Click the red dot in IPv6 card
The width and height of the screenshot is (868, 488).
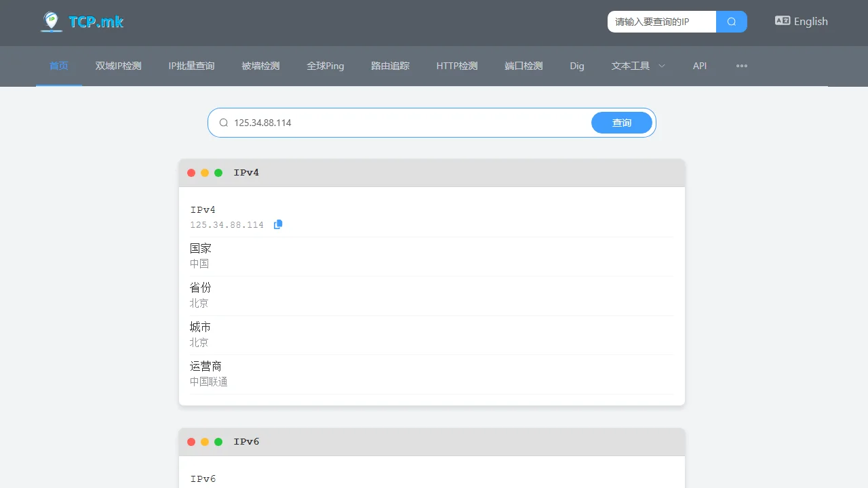coord(191,442)
